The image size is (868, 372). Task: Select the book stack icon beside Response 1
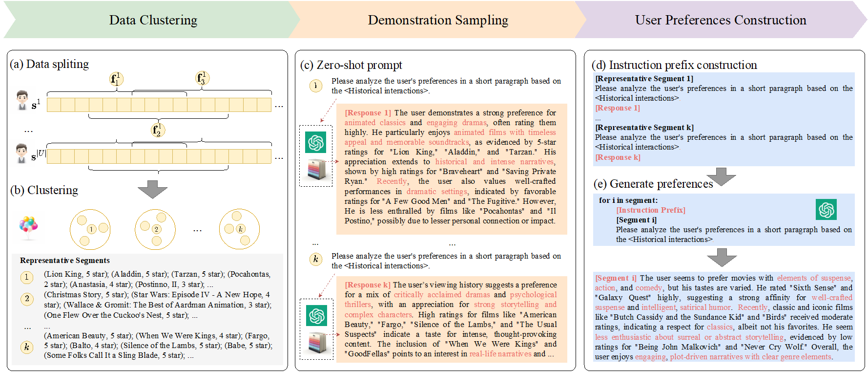(316, 170)
